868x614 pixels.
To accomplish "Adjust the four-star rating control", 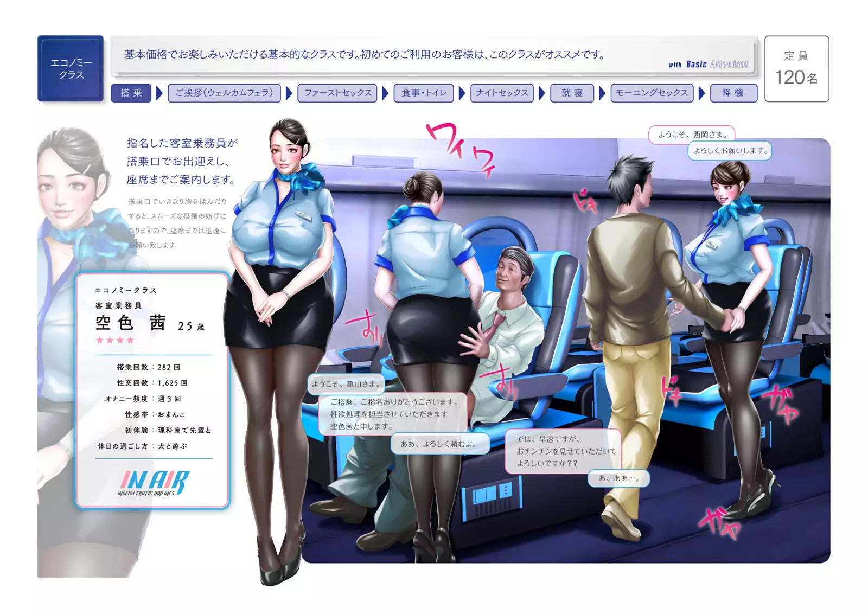I will tap(114, 341).
